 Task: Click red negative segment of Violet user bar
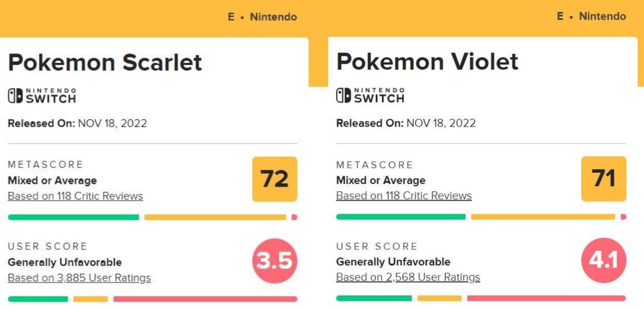[x=546, y=298]
